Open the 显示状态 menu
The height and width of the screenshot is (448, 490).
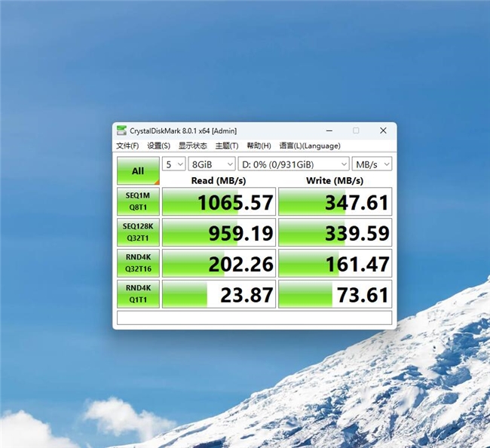click(193, 146)
